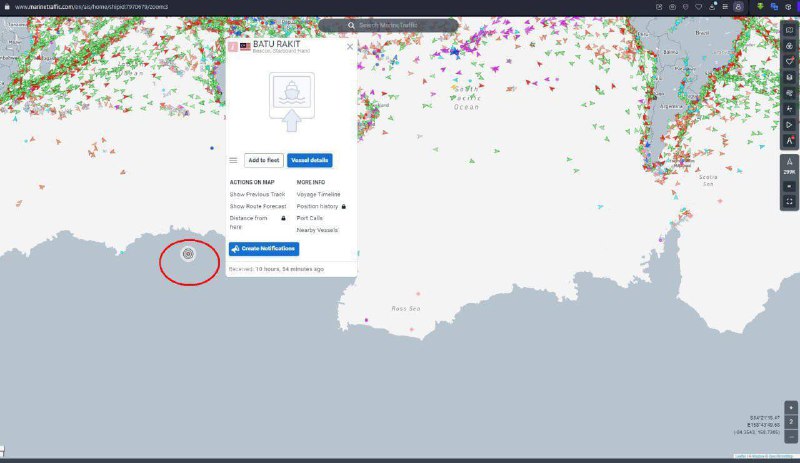Click the play voyage icon in map sidebar
Image resolution: width=800 pixels, height=463 pixels.
[789, 125]
